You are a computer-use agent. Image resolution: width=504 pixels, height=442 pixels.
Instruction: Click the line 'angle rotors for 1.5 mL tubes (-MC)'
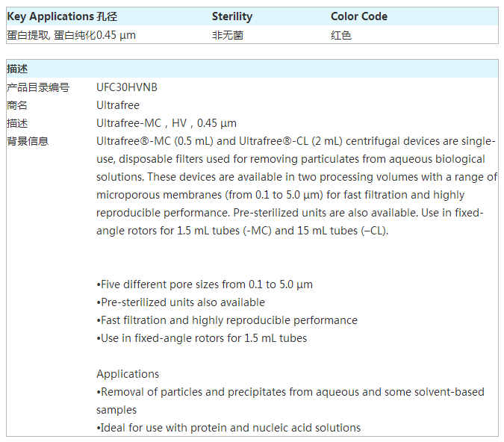click(243, 231)
